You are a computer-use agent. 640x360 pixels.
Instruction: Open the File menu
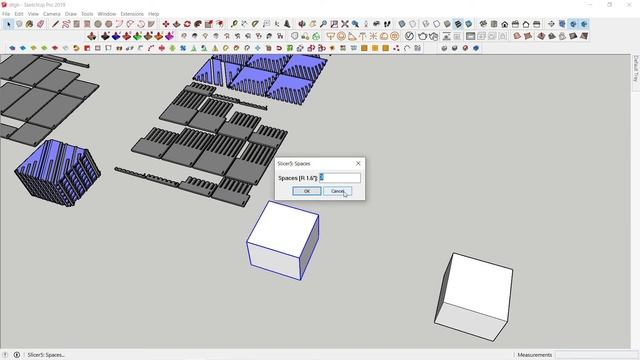point(6,14)
